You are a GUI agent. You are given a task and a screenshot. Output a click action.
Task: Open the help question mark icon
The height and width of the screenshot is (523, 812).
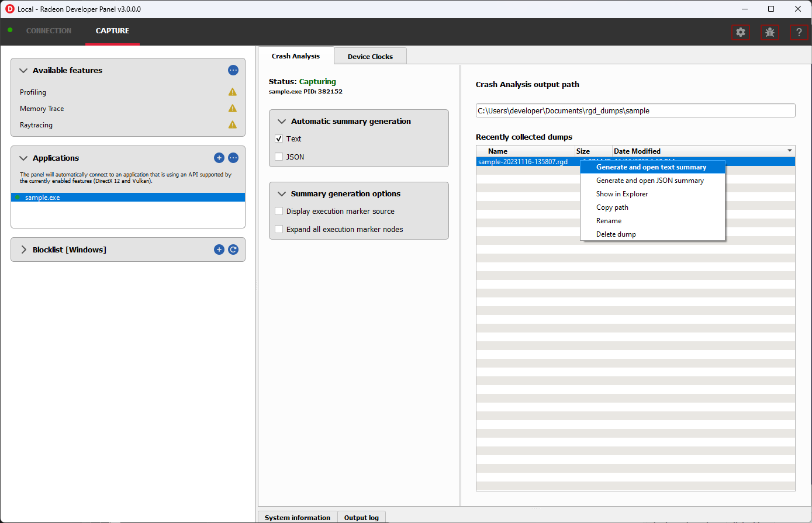tap(799, 33)
